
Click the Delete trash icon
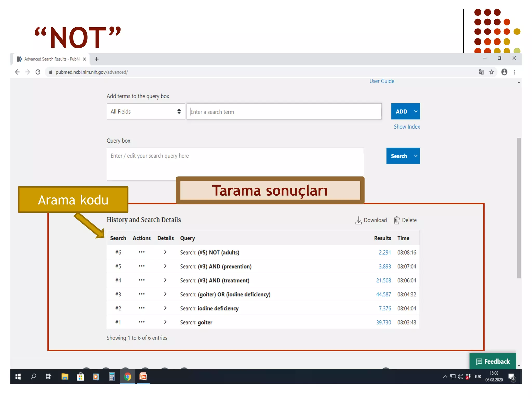(397, 220)
